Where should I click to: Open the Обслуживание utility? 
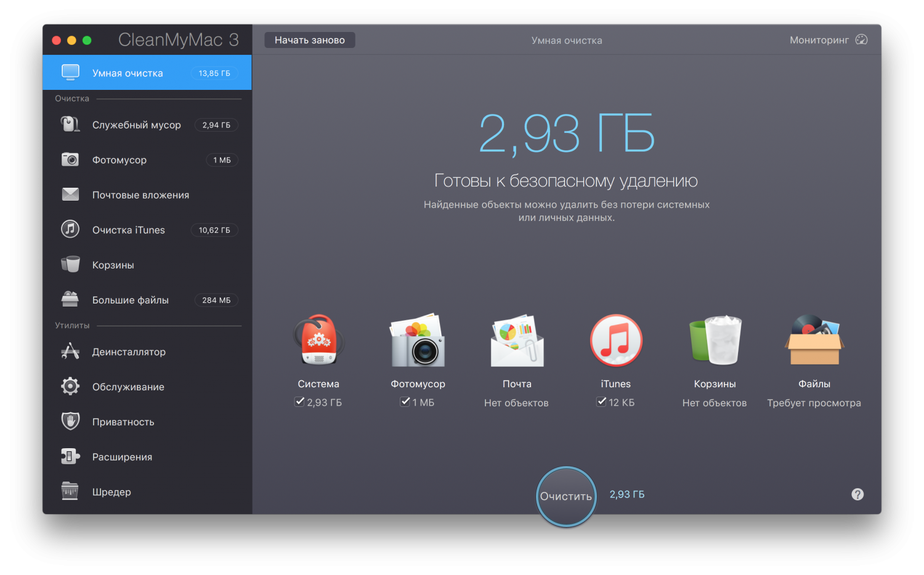pos(147,387)
